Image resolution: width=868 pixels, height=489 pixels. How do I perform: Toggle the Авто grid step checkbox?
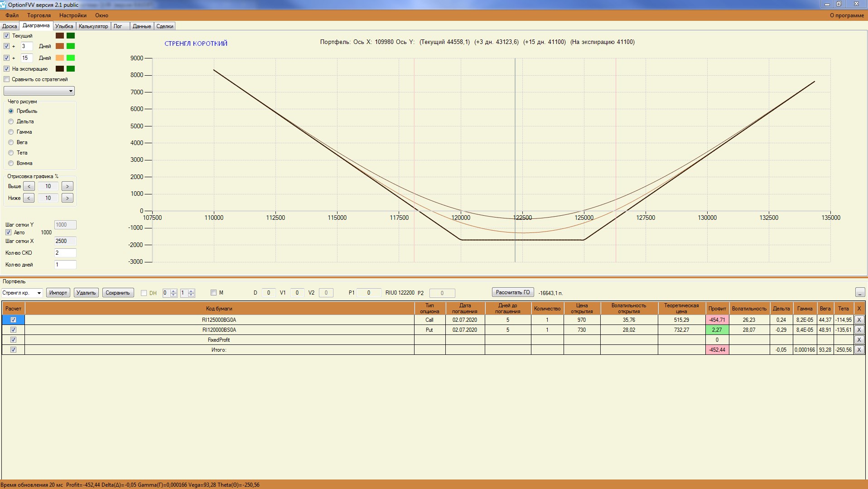pos(8,232)
